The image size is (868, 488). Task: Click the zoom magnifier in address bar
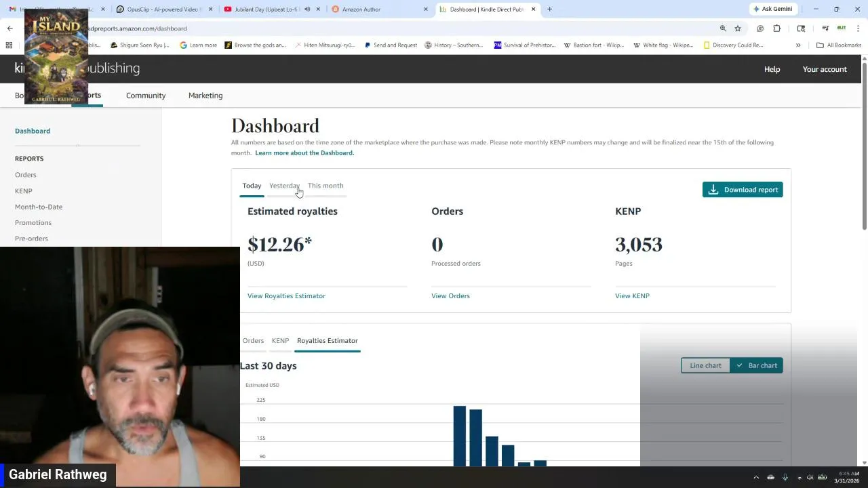coord(723,28)
